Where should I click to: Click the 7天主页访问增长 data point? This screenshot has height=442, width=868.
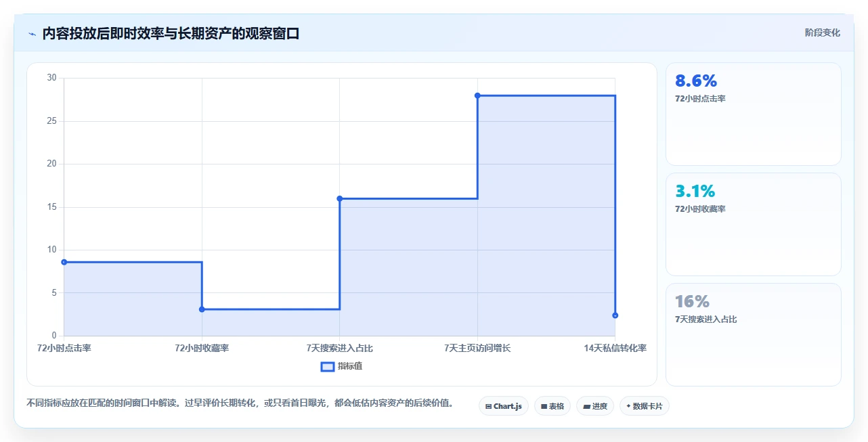pos(477,95)
